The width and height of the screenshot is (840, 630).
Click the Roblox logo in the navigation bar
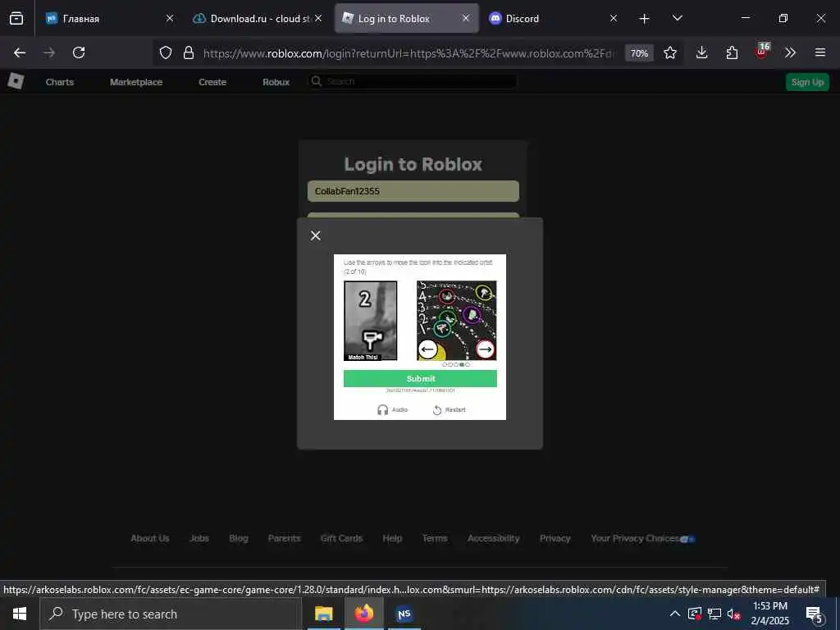point(16,81)
